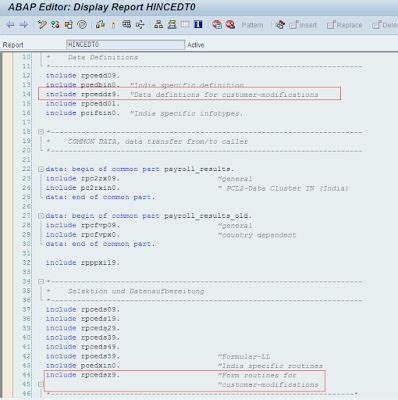Click the 'PCL2-Data Cluster IN (India)' comment
Image resolution: width=398 pixels, height=400 pixels.
point(283,188)
